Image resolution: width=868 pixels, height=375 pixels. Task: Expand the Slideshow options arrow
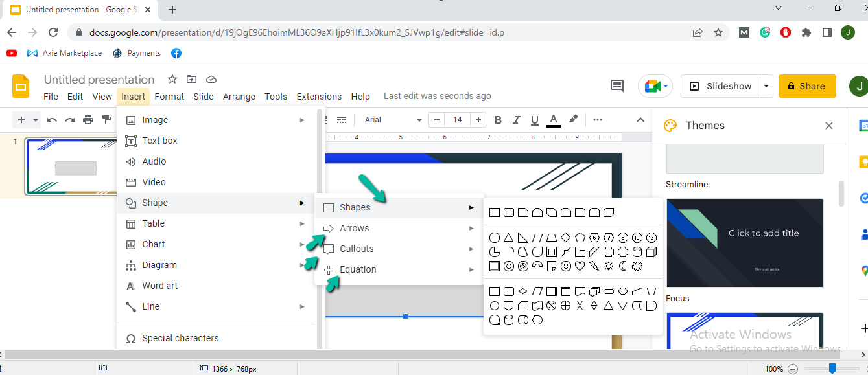pos(766,85)
